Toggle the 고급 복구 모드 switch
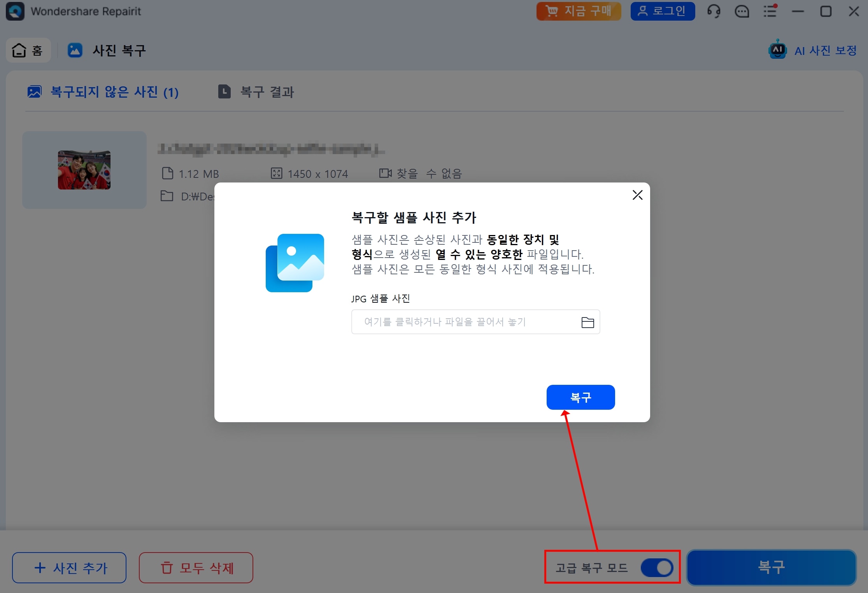The width and height of the screenshot is (868, 593). click(657, 568)
